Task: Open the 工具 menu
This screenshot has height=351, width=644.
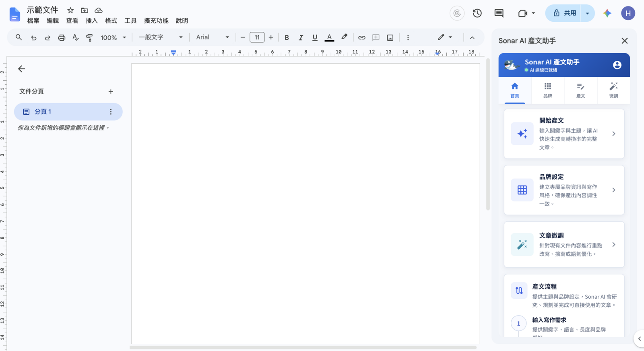Action: 130,21
